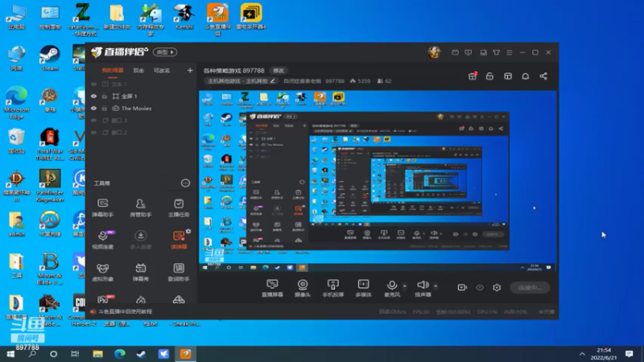Viewport: 644px width, 362px height.
Task: Open the 房管助手 room manager tool
Action: coord(140,208)
